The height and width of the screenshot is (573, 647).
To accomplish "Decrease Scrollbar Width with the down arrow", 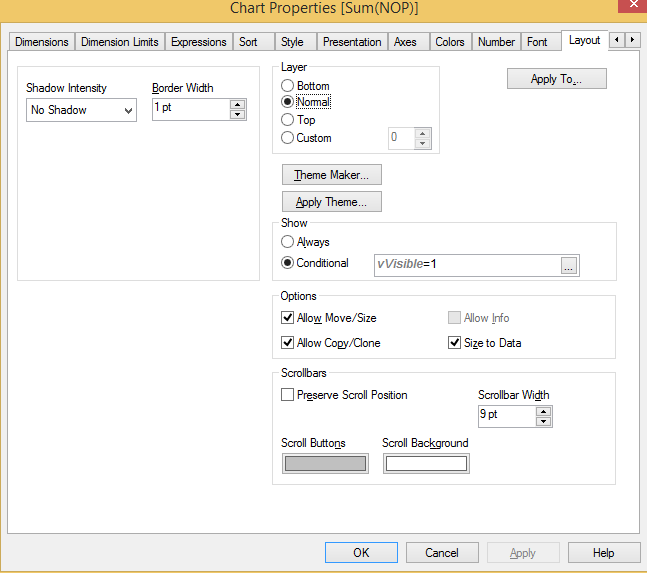I will [x=543, y=421].
